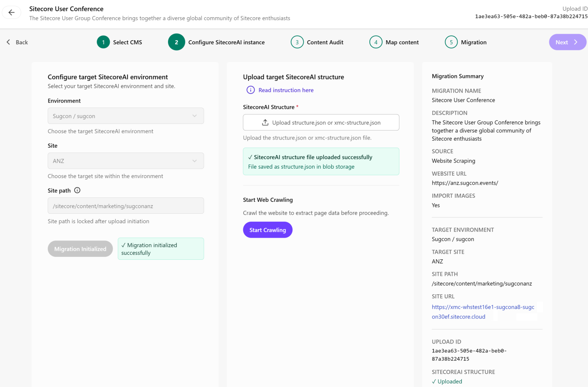Open the site URL link in Migration Summary
The width and height of the screenshot is (588, 387).
tap(483, 312)
